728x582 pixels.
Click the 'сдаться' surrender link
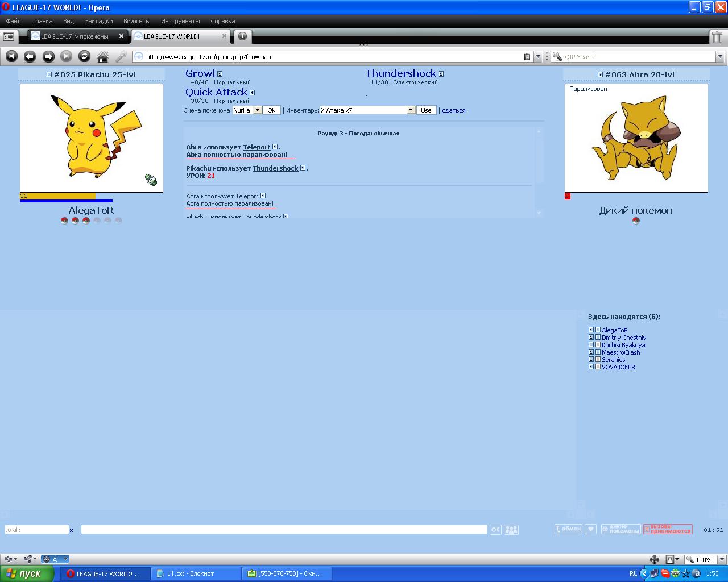point(454,110)
